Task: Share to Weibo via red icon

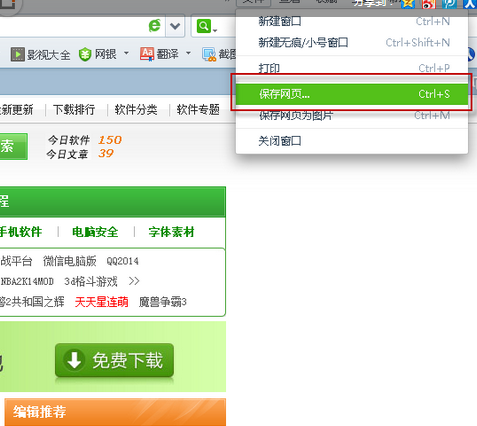Action: (x=429, y=4)
